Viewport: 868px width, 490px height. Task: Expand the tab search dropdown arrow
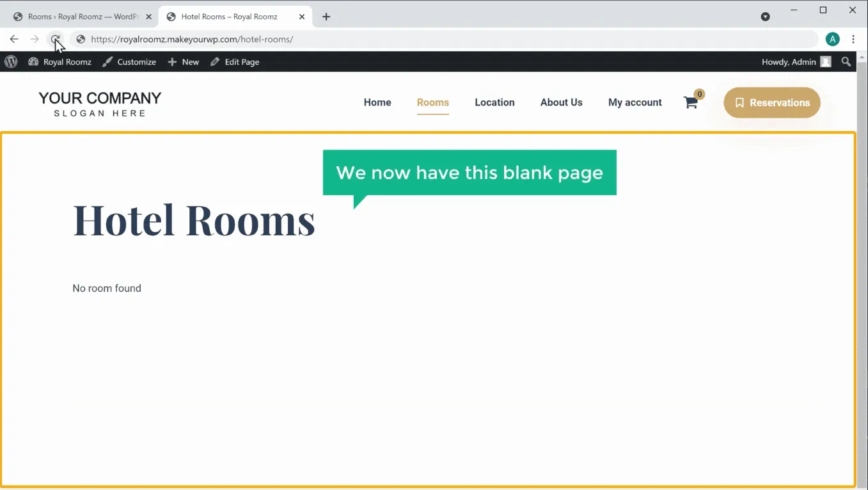point(765,17)
